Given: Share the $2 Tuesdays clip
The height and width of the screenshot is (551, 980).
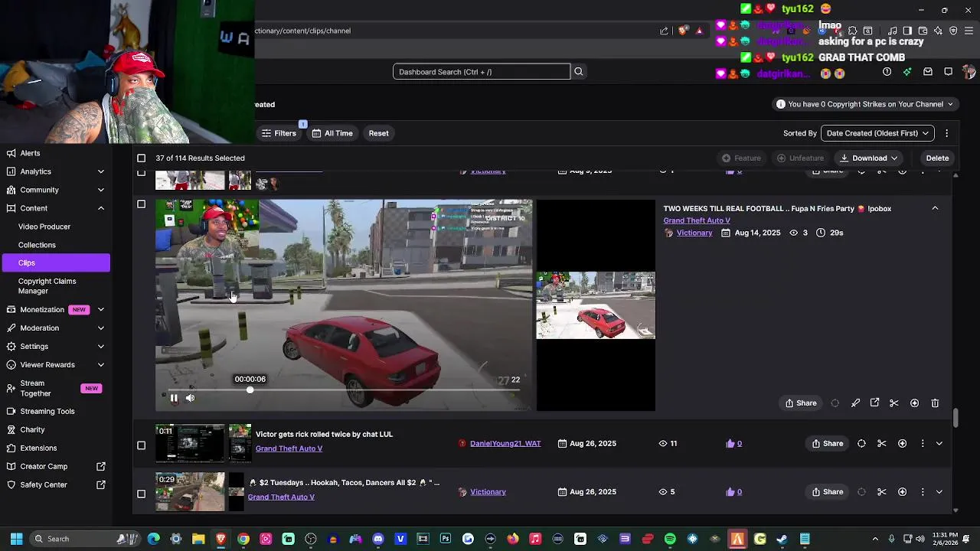Looking at the screenshot, I should [828, 492].
